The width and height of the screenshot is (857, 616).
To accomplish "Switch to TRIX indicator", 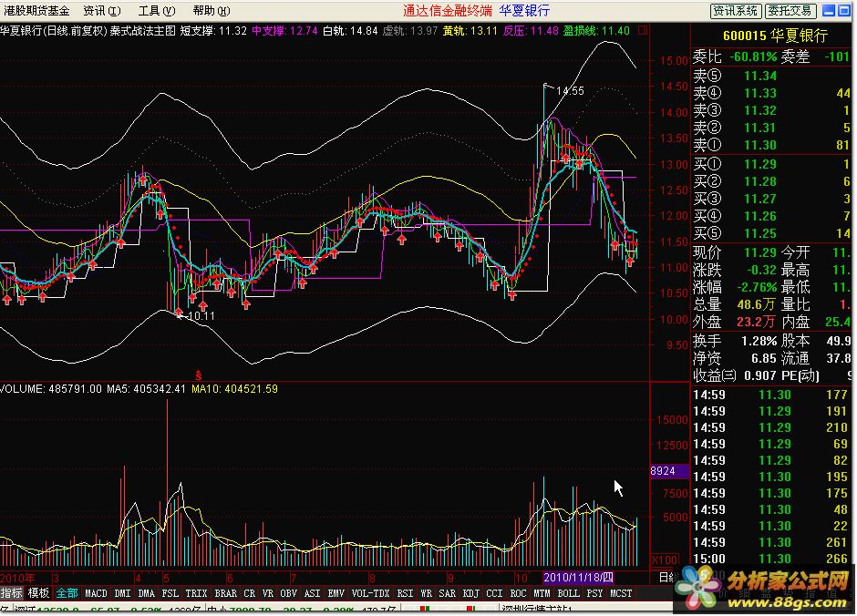I will [x=196, y=593].
